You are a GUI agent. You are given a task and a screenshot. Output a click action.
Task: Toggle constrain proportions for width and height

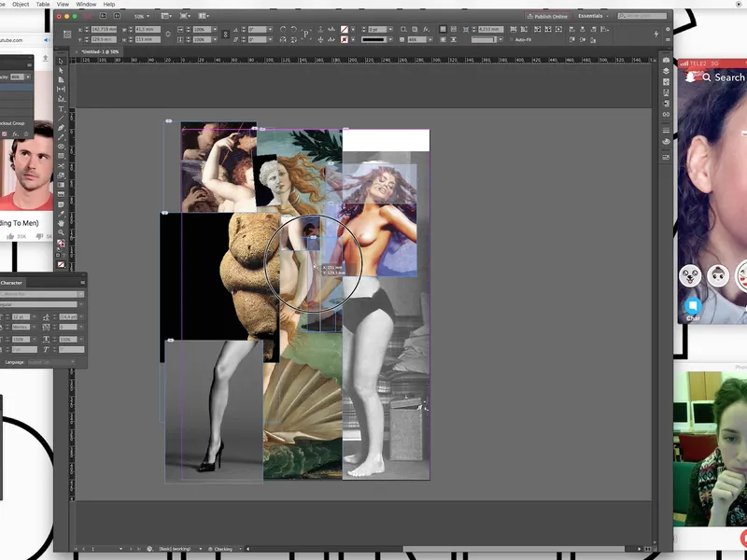click(168, 35)
